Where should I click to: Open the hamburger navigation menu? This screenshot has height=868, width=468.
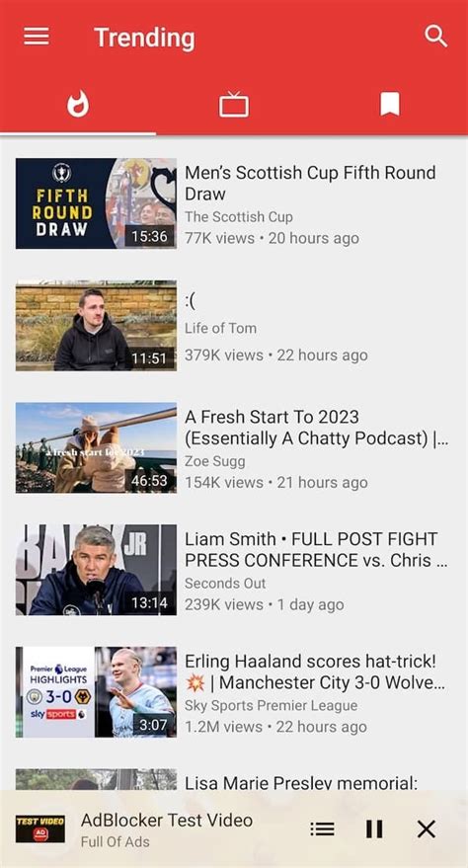[37, 38]
